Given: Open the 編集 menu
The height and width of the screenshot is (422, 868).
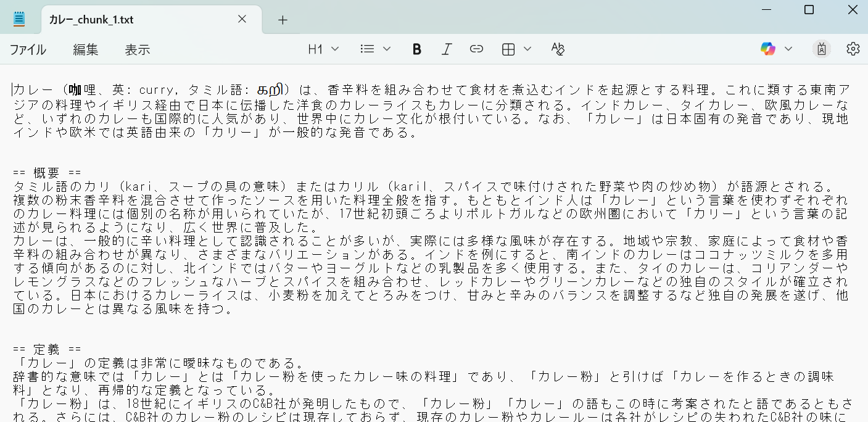Looking at the screenshot, I should [86, 50].
